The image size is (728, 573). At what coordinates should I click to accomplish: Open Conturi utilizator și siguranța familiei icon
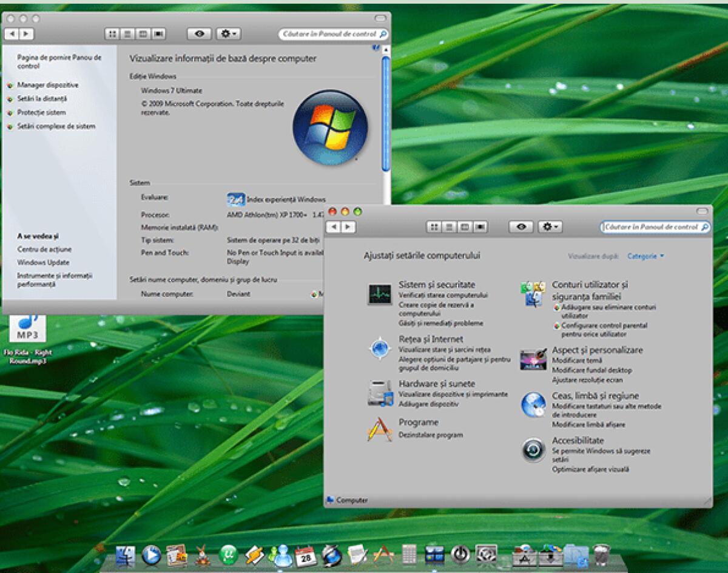pyautogui.click(x=533, y=293)
